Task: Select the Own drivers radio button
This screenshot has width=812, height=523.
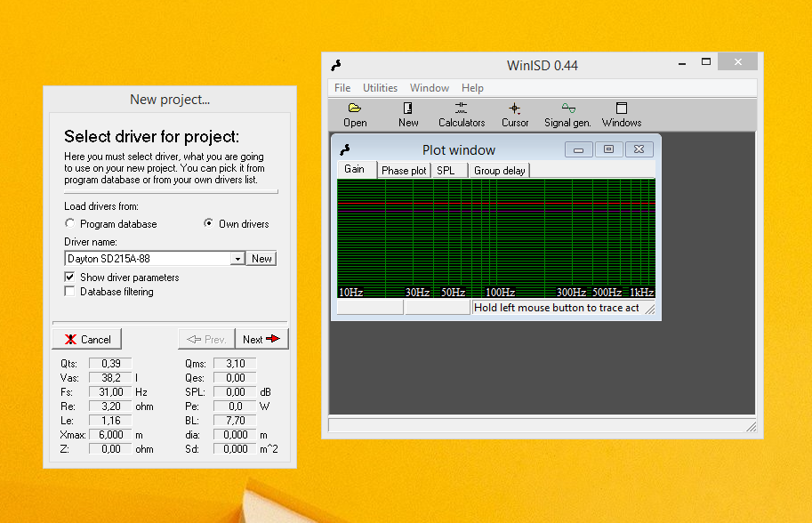Action: [x=208, y=223]
